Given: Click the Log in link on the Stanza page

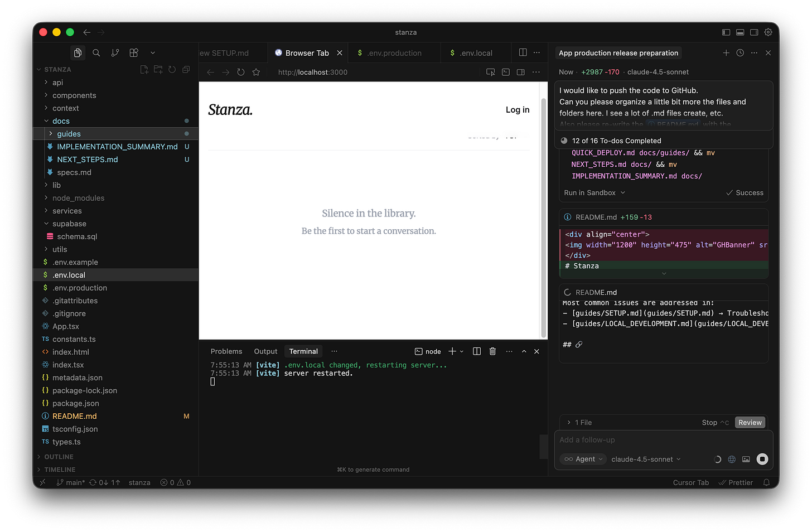Looking at the screenshot, I should tap(517, 109).
